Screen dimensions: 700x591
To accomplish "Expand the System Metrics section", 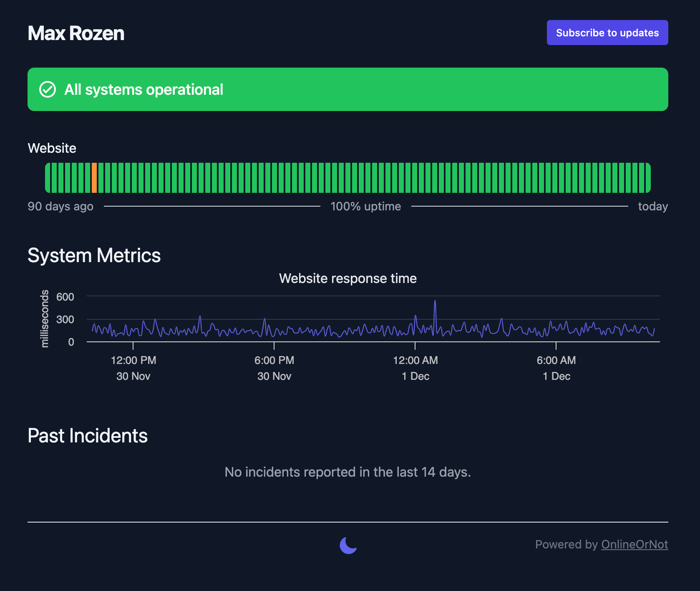I will [94, 255].
